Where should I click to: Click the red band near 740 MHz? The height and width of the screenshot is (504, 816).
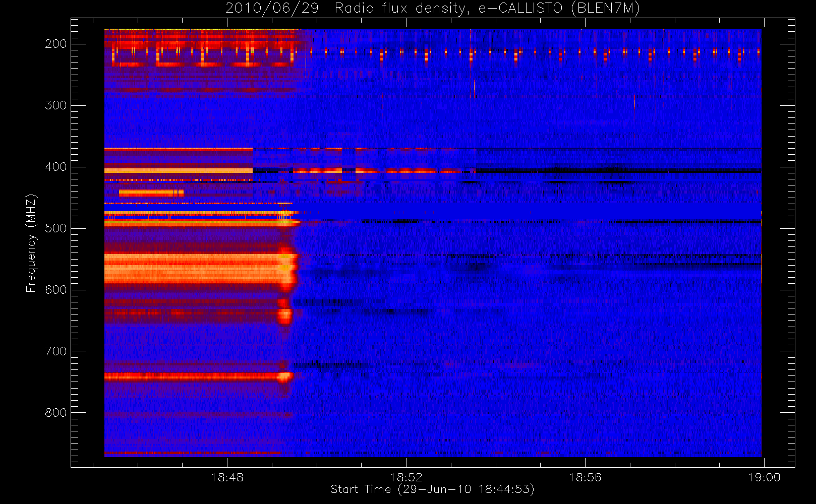coord(198,376)
